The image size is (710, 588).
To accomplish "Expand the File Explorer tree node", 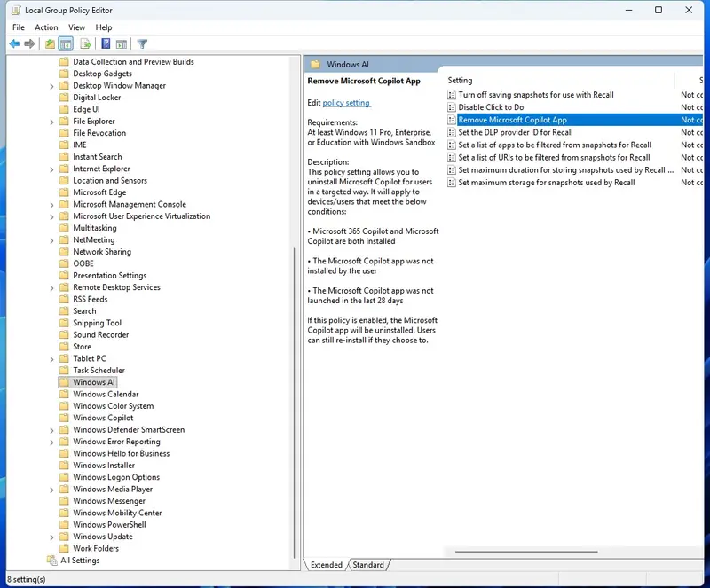I will [51, 122].
